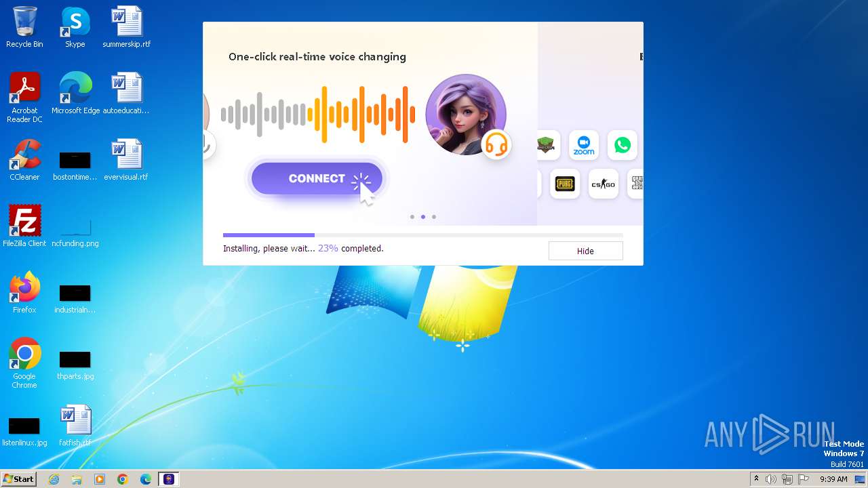Open the CCleaner desktop shortcut
The height and width of the screenshot is (488, 868).
pyautogui.click(x=24, y=160)
